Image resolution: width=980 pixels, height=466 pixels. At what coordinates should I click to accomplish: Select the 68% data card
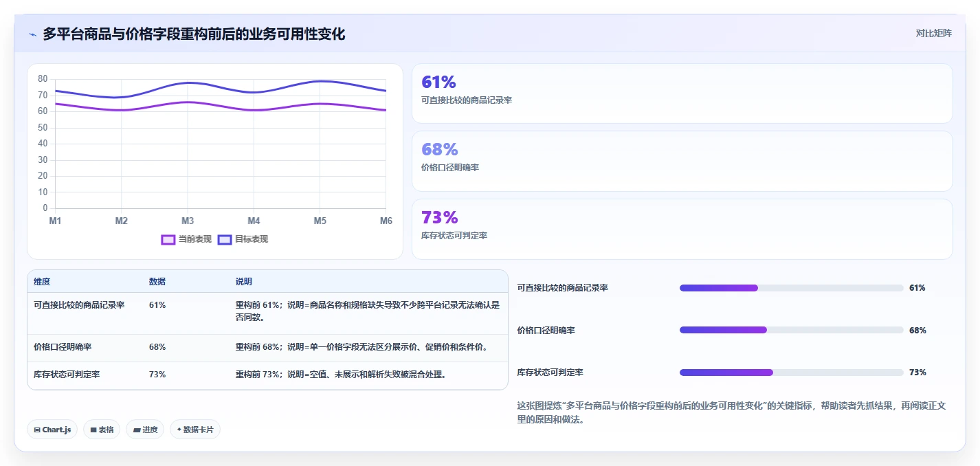pos(682,161)
